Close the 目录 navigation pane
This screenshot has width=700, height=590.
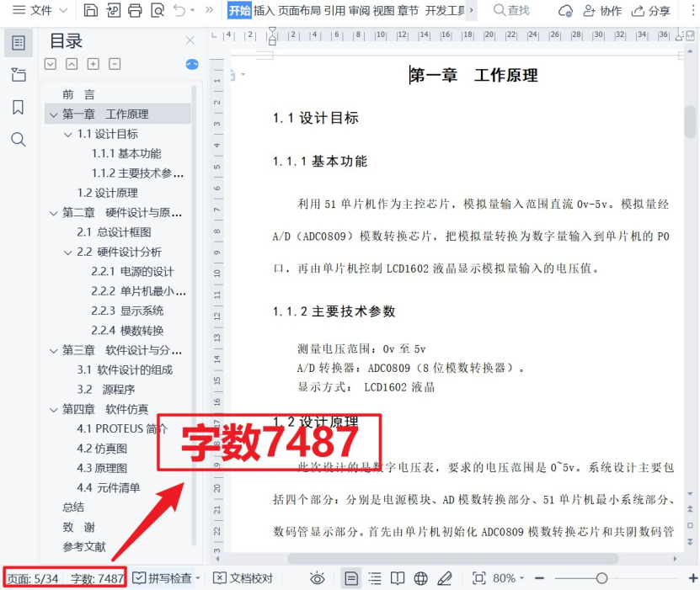(190, 40)
